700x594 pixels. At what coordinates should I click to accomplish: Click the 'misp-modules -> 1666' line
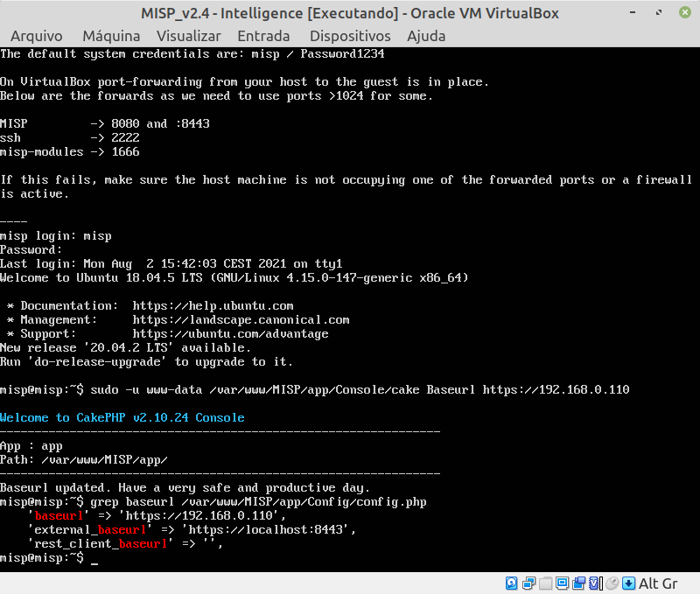(70, 151)
